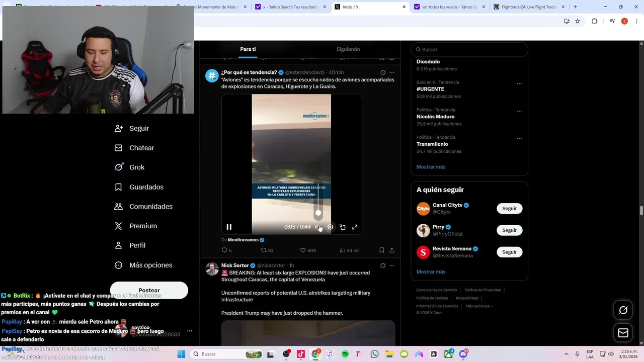
Task: Open Chrome media control icon
Action: (x=612, y=21)
